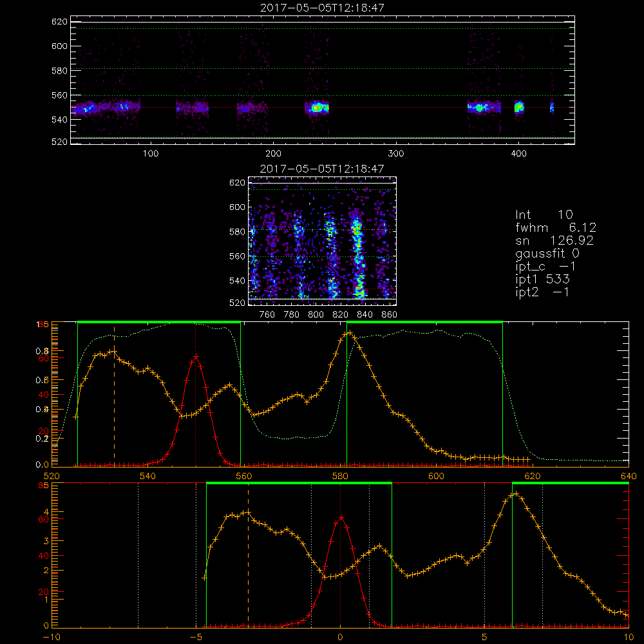This screenshot has width=644, height=644.
Task: Click the "ipt2 -1" readout line
Action: click(x=542, y=292)
